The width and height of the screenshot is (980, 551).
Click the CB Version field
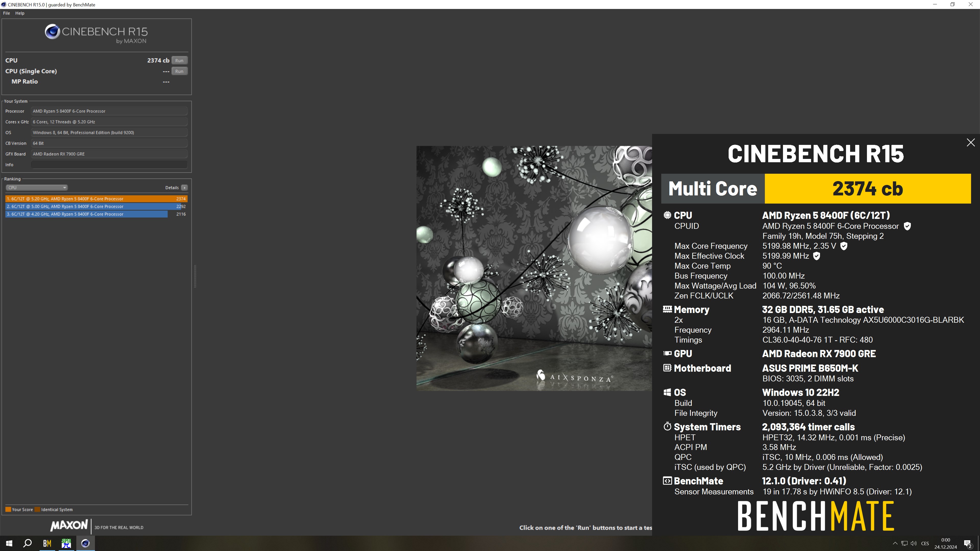109,143
